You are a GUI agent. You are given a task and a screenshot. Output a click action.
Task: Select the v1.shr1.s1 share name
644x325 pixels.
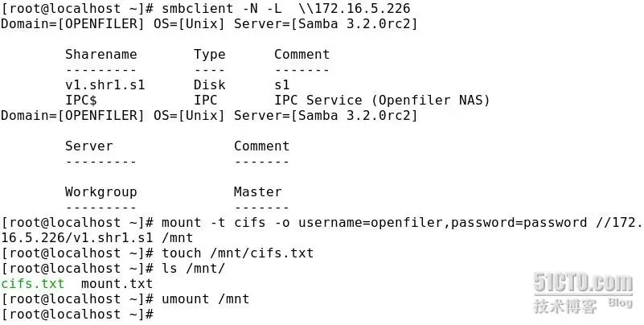coord(105,85)
